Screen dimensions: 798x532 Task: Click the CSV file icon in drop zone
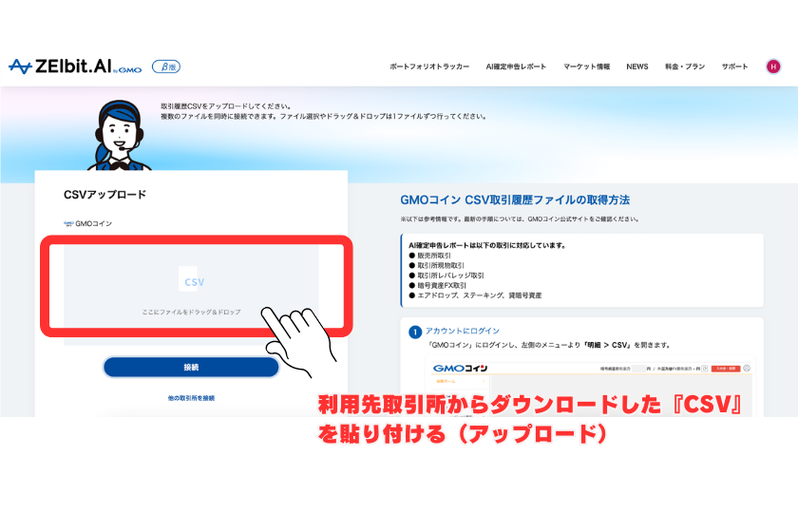193,281
